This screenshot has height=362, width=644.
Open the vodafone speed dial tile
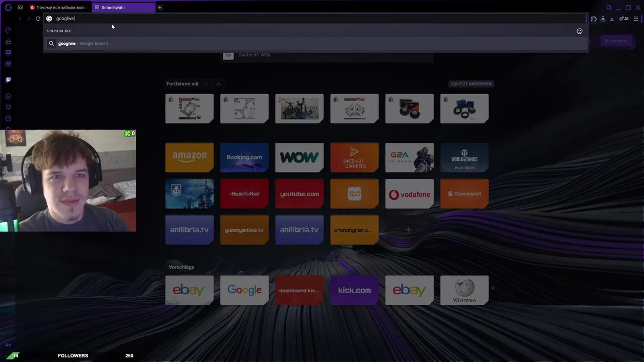tap(409, 194)
